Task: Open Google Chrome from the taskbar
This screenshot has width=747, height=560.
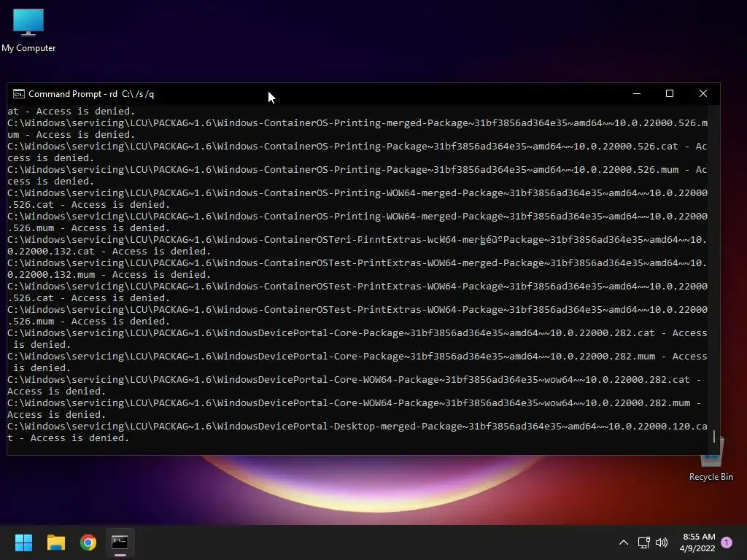Action: pos(88,542)
